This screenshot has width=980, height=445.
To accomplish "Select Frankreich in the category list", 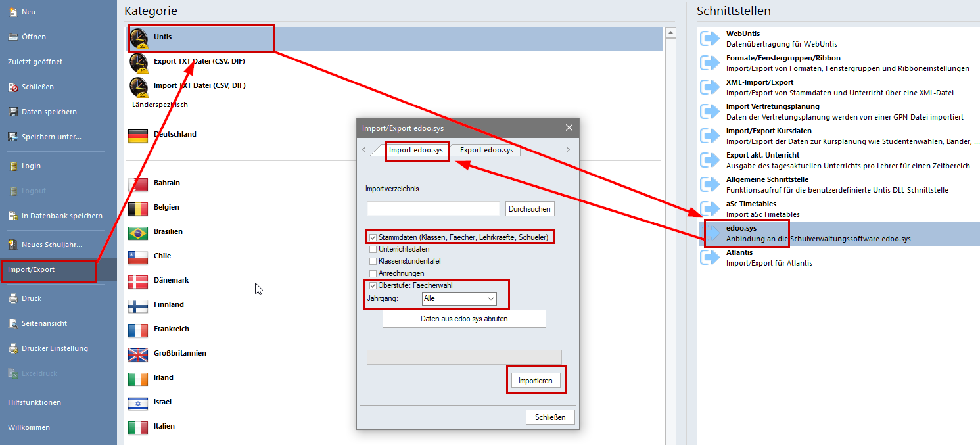I will (394, 331).
